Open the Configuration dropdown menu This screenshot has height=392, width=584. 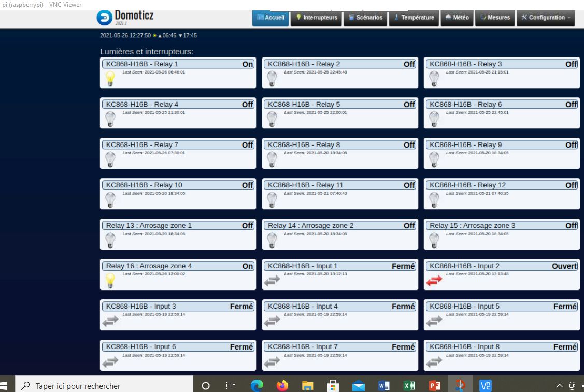(x=546, y=18)
